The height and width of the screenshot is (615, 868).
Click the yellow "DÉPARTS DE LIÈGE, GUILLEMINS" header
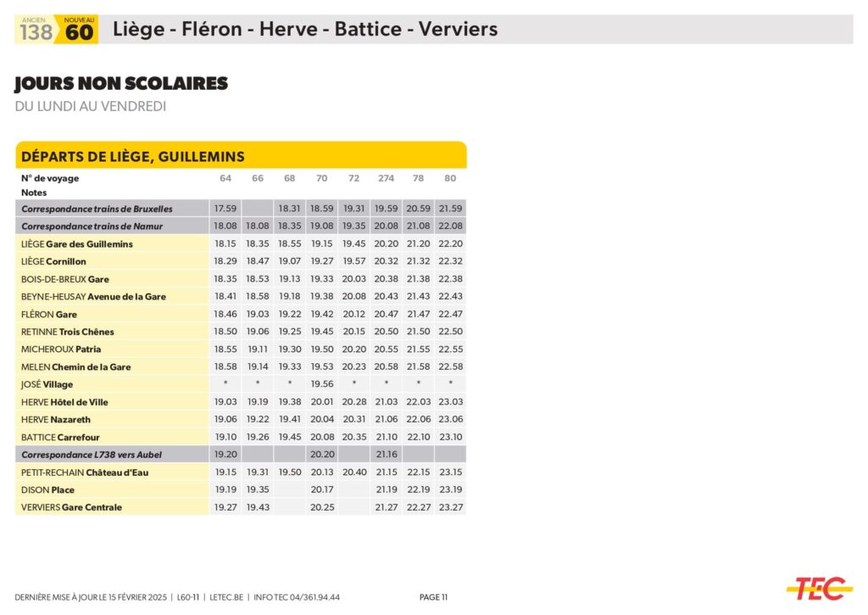click(x=133, y=156)
